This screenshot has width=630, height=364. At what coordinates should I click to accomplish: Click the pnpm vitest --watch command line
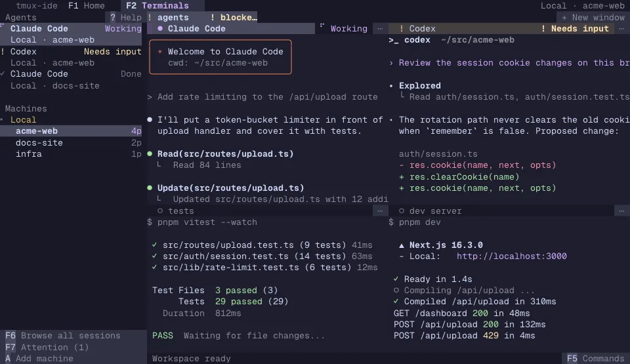pos(202,222)
